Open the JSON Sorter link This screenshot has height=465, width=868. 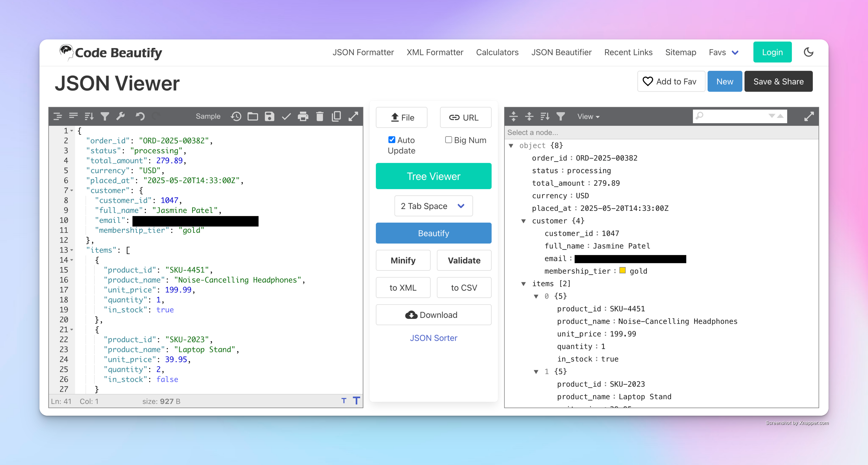coord(433,338)
